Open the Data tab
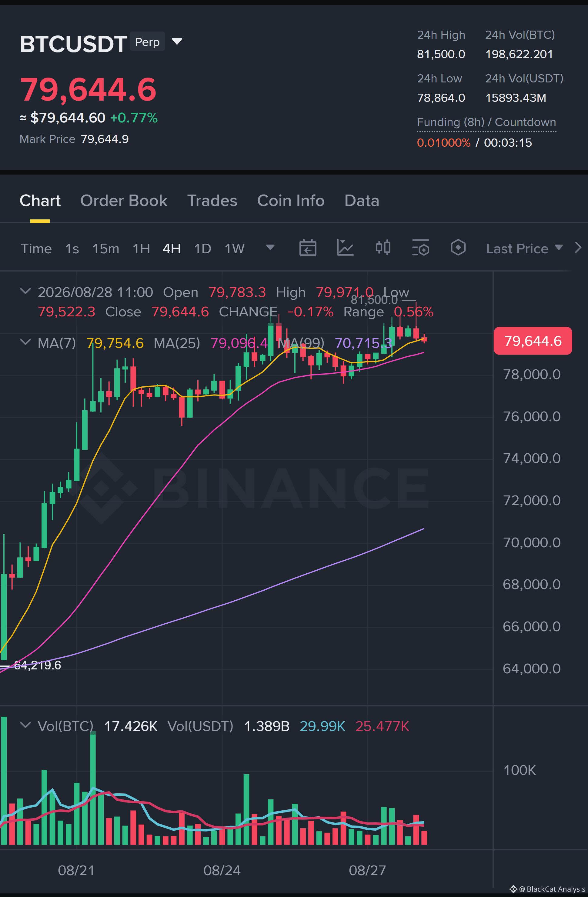Image resolution: width=588 pixels, height=897 pixels. (362, 201)
